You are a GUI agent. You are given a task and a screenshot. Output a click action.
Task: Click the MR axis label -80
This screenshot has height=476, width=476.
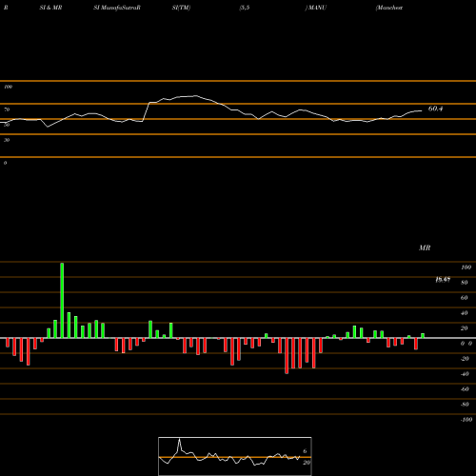click(x=465, y=405)
